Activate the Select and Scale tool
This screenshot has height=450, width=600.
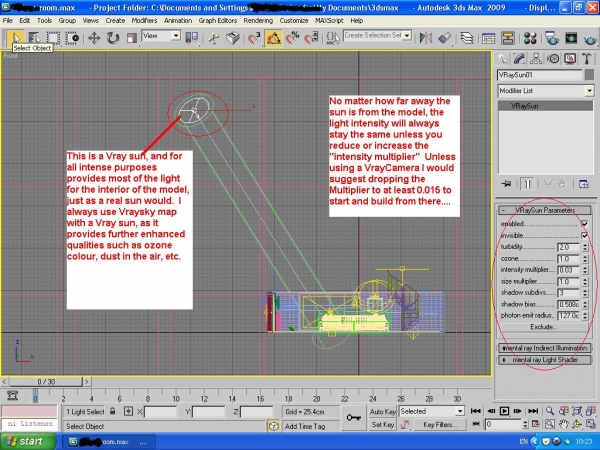[x=132, y=38]
